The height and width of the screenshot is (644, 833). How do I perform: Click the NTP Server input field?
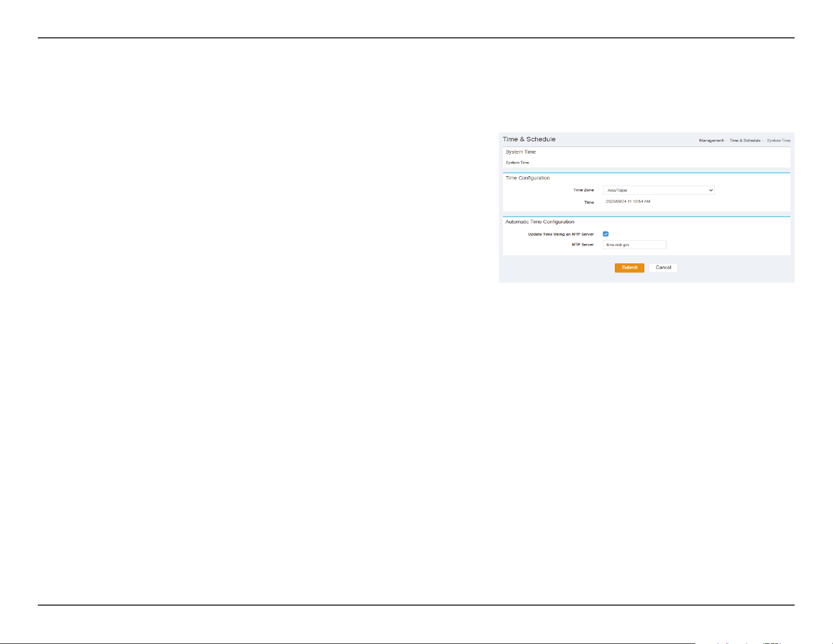[634, 245]
